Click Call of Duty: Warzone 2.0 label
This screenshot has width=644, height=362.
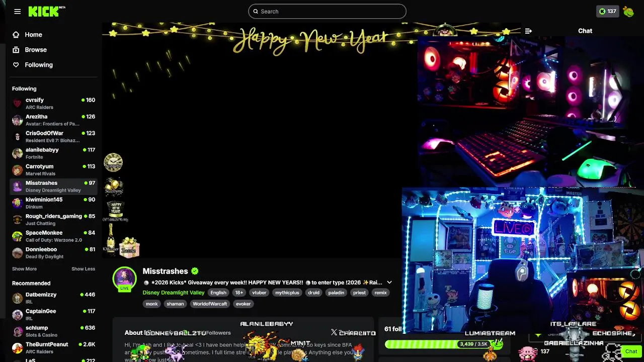(54, 240)
